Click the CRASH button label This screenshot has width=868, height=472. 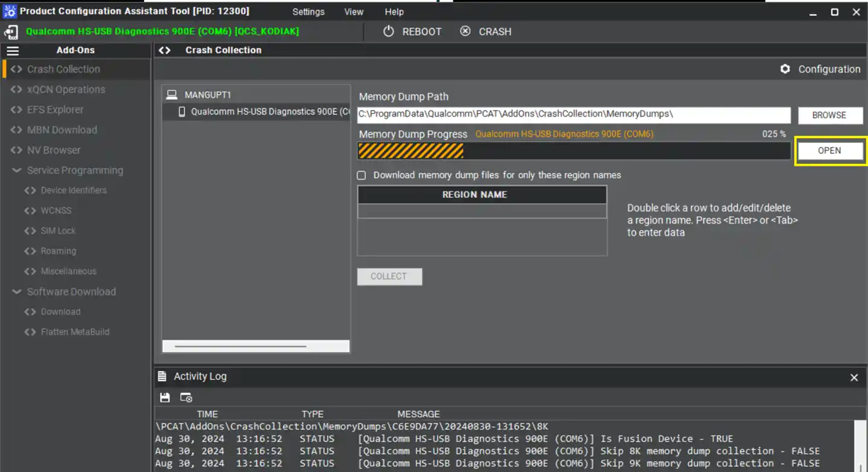point(495,32)
